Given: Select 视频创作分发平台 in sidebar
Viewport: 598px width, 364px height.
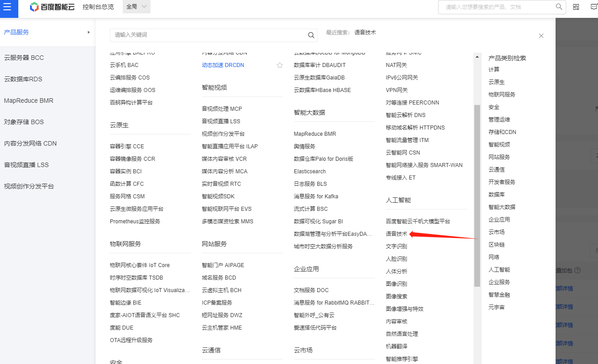Looking at the screenshot, I should pyautogui.click(x=29, y=186).
